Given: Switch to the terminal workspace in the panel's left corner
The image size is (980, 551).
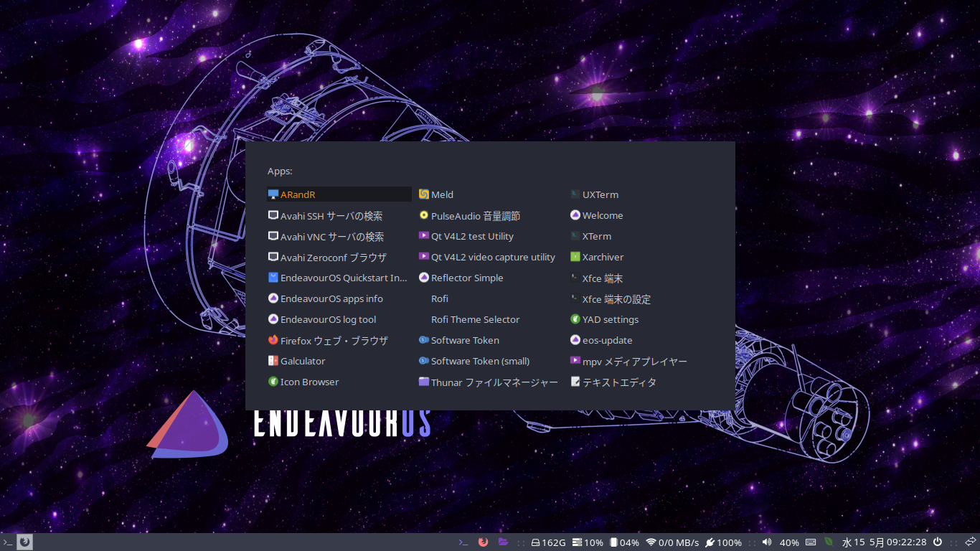Looking at the screenshot, I should point(7,542).
